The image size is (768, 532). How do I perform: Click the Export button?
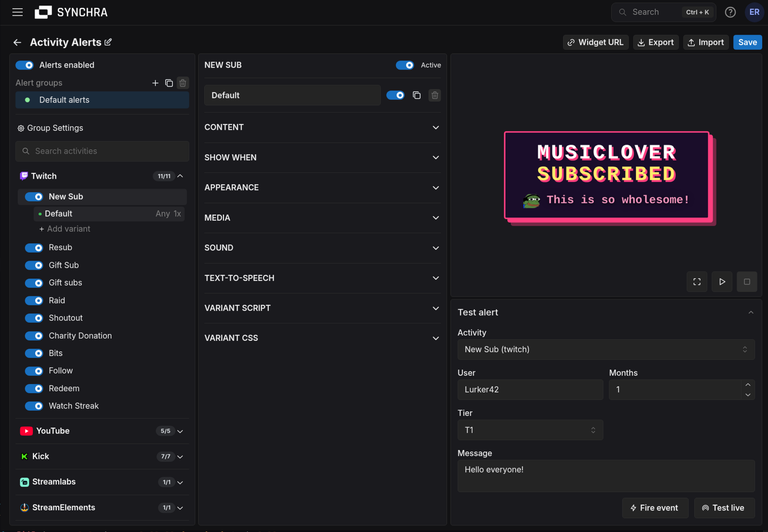coord(656,42)
